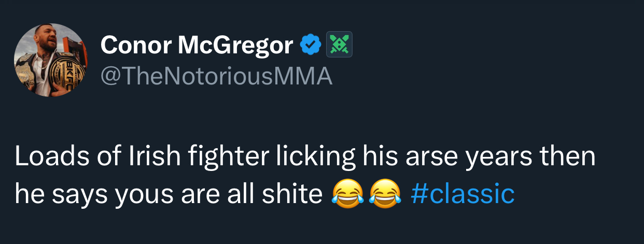Click the blue verified checkmark badge
This screenshot has height=244, width=644.
(311, 46)
